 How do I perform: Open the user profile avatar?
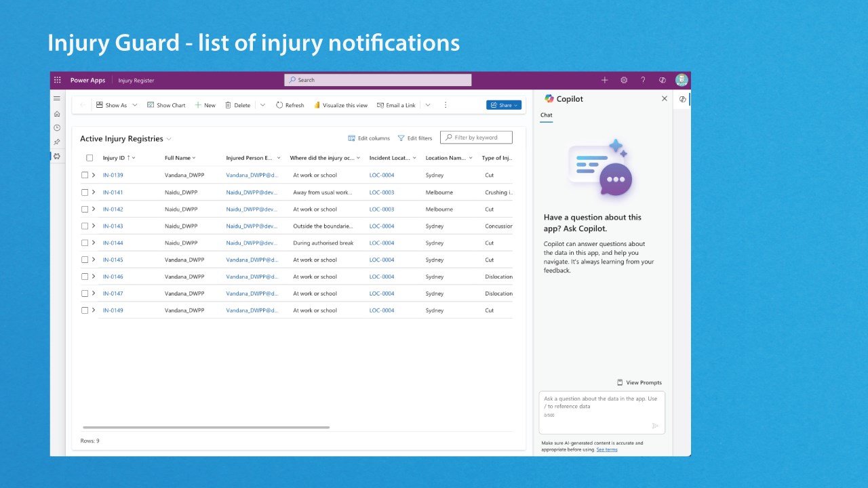[682, 80]
